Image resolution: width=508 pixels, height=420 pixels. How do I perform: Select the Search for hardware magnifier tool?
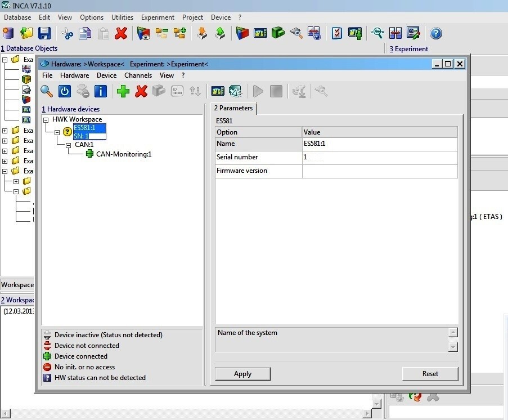pyautogui.click(x=47, y=91)
